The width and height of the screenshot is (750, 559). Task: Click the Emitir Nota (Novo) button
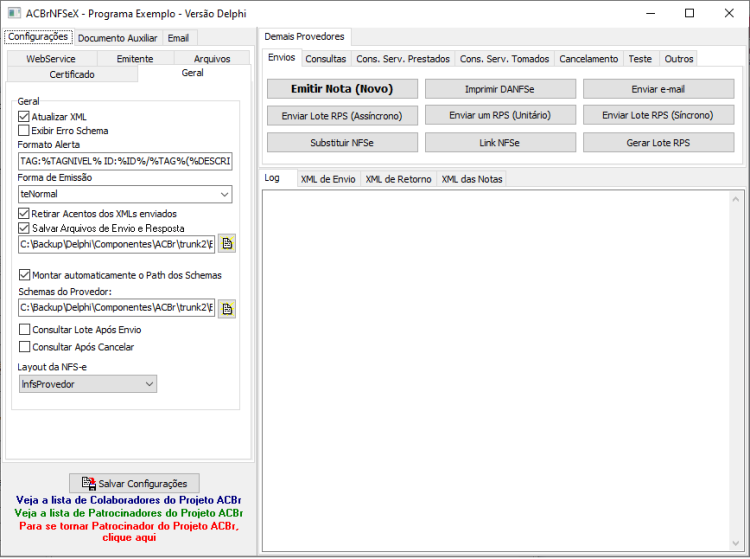point(342,89)
